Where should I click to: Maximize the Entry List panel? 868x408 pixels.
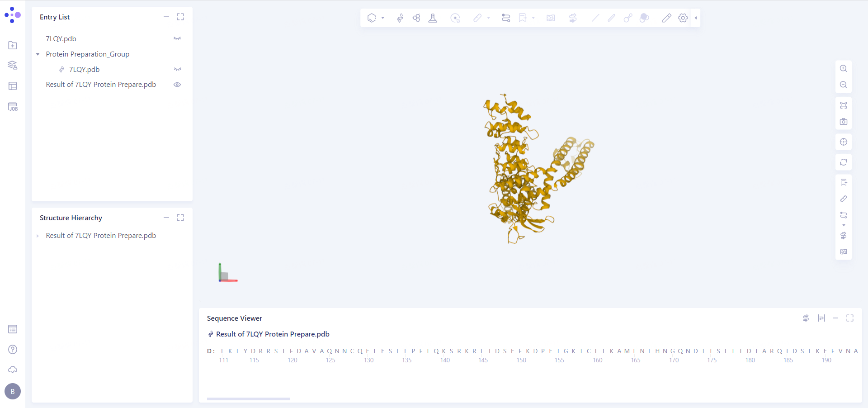pos(180,17)
